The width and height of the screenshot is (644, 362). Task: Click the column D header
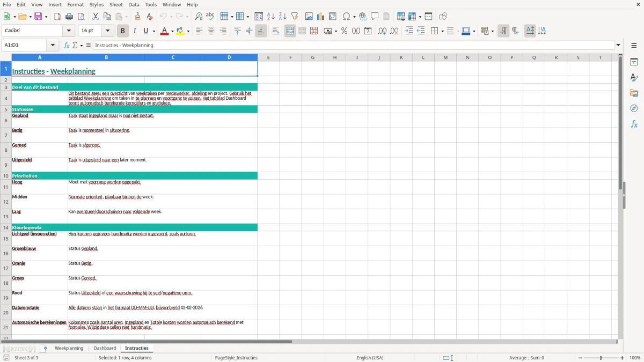pos(229,57)
